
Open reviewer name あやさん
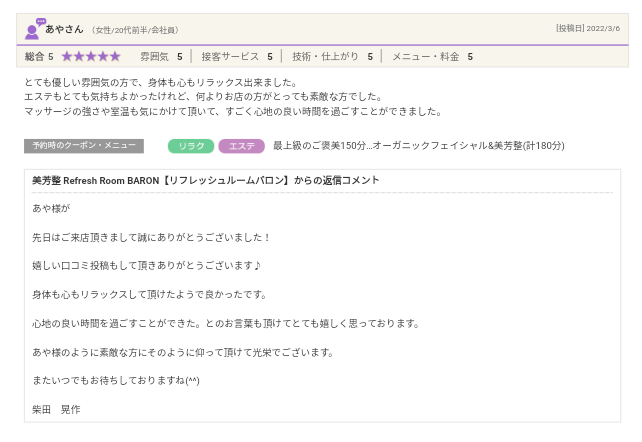tap(65, 29)
